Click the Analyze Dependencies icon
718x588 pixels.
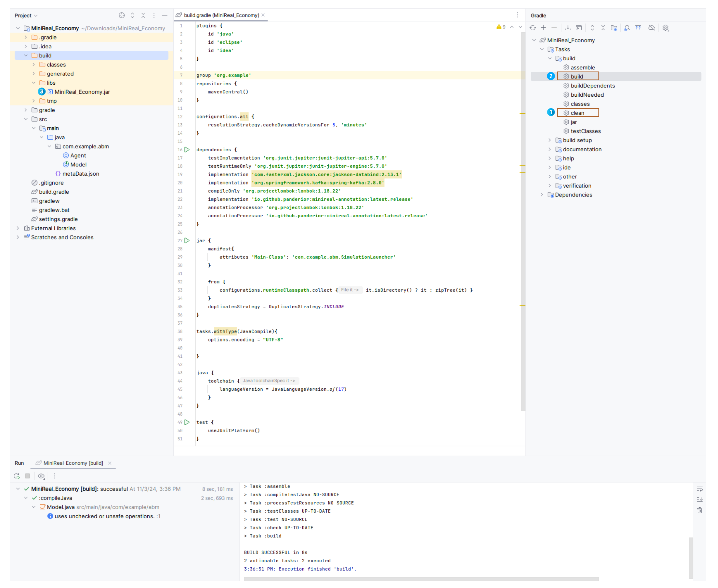pyautogui.click(x=627, y=28)
